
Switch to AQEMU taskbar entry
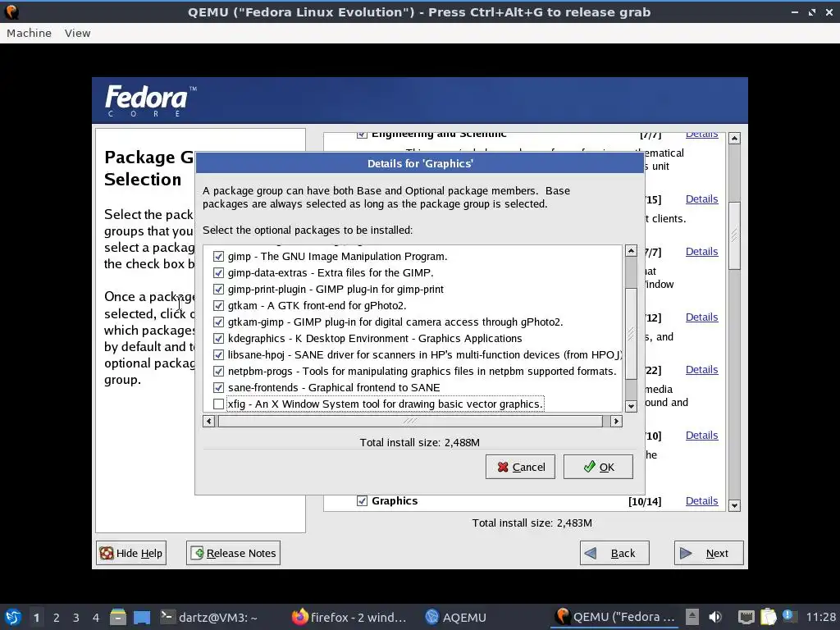[x=456, y=617]
